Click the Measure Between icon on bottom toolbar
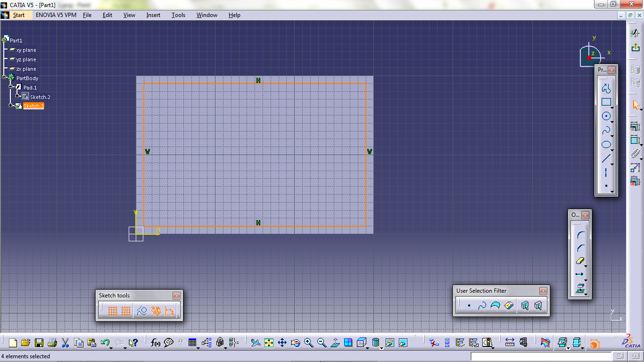This screenshot has width=644, height=362. pos(510,343)
